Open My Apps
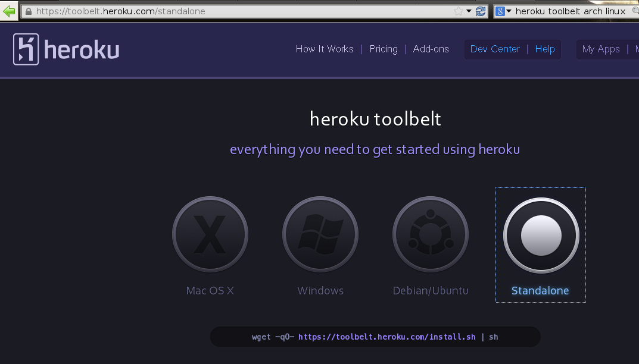This screenshot has width=639, height=364. [601, 49]
